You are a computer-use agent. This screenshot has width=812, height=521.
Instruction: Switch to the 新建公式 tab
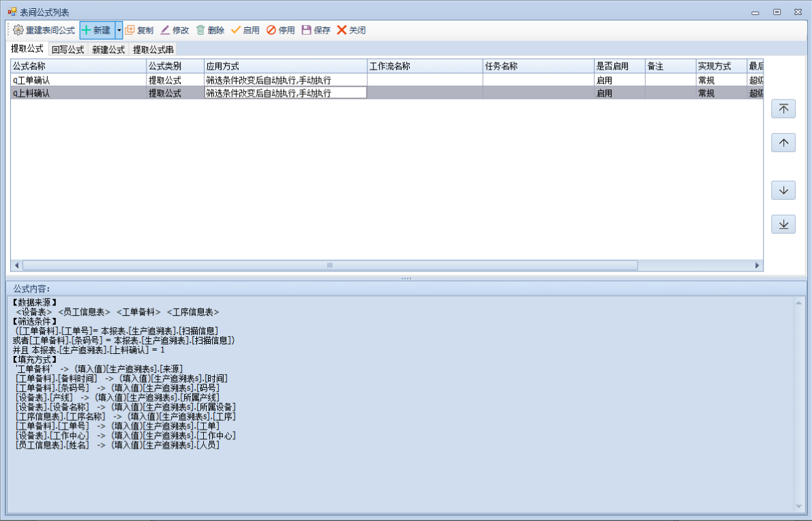click(108, 50)
